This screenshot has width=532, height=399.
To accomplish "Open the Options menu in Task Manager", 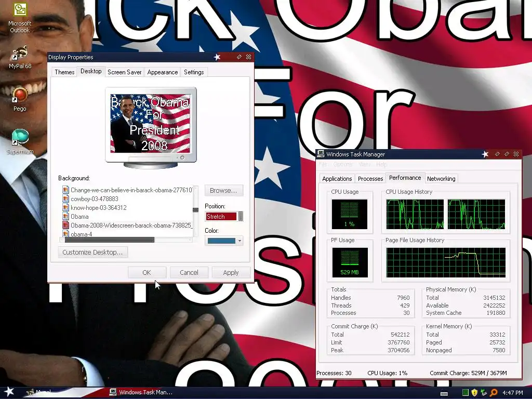I will 343,164.
